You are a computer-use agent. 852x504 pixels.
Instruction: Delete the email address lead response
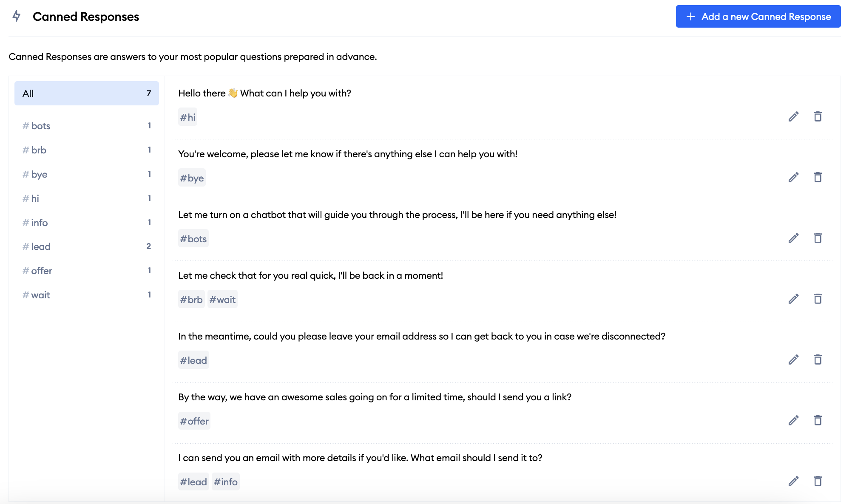(818, 360)
